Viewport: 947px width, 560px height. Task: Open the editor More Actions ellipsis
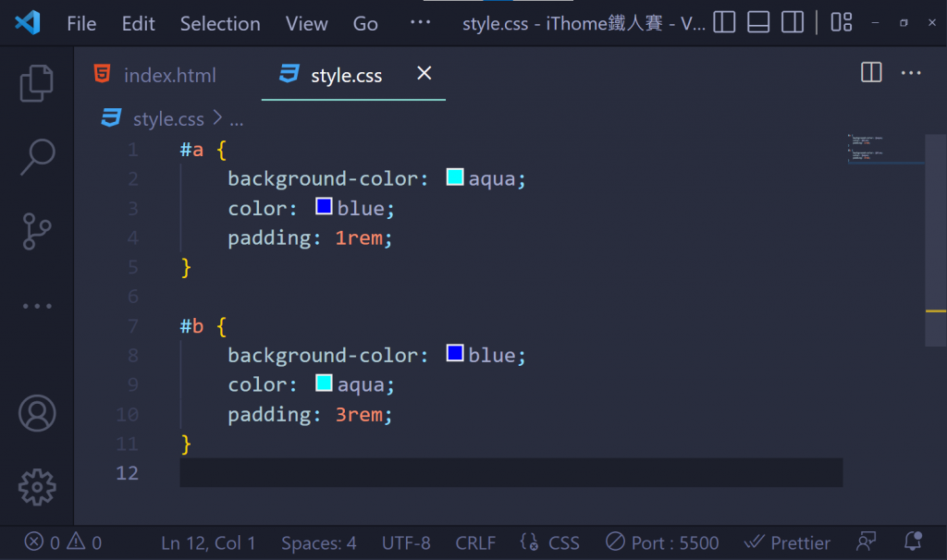click(x=911, y=73)
